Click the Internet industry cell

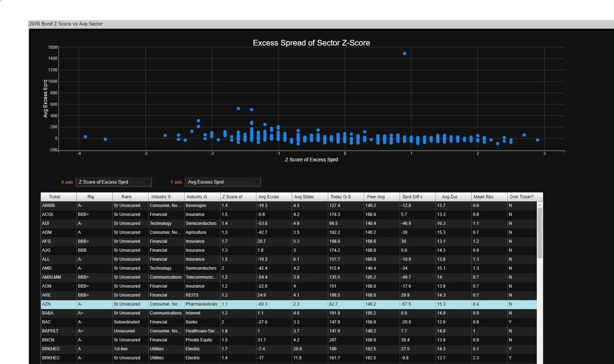coord(202,313)
